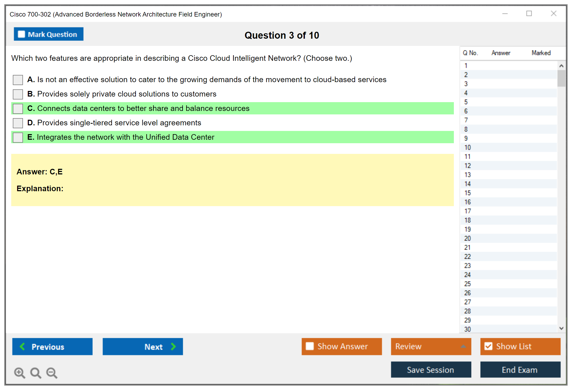Click the Next button's right chevron
The width and height of the screenshot is (574, 392).
(174, 346)
